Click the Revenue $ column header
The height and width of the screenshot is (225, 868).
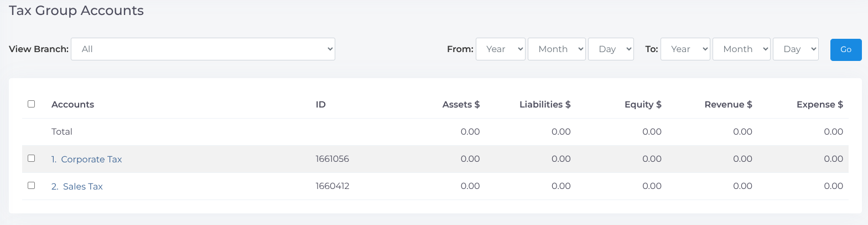tap(728, 105)
